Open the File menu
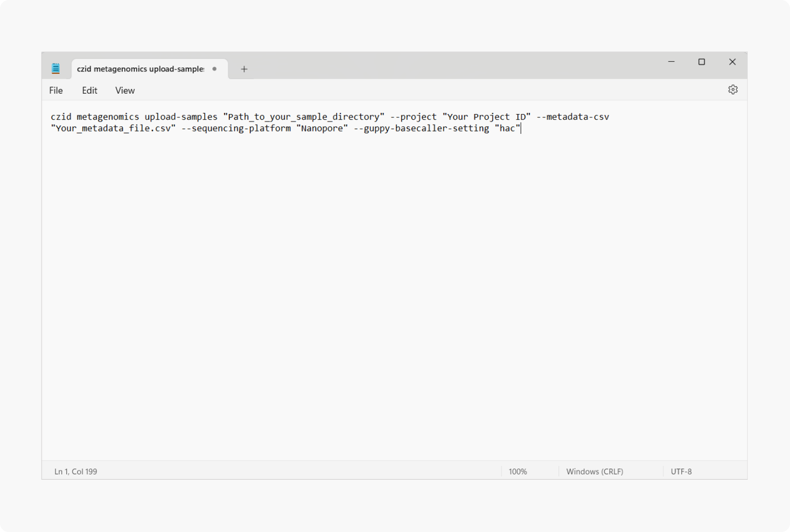 (x=56, y=90)
